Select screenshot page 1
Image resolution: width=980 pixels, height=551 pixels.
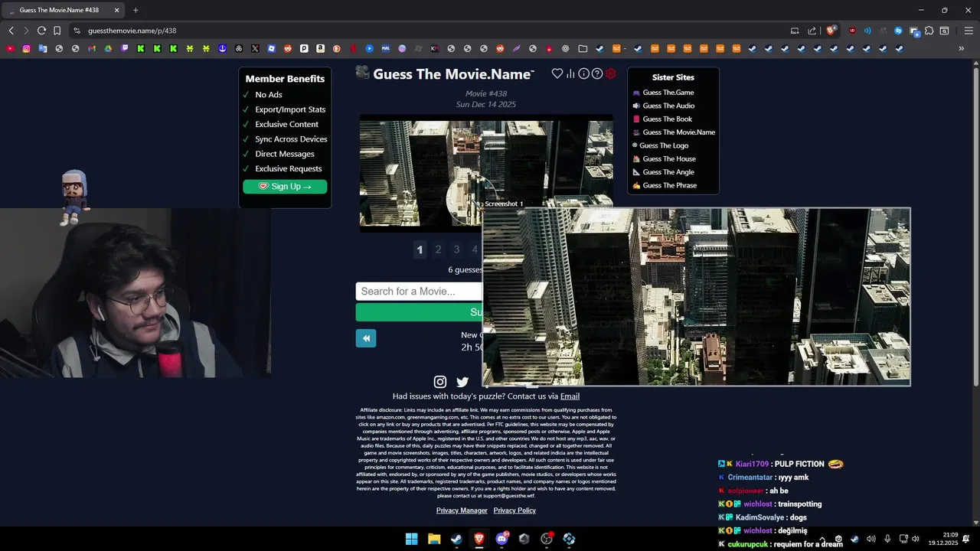420,249
